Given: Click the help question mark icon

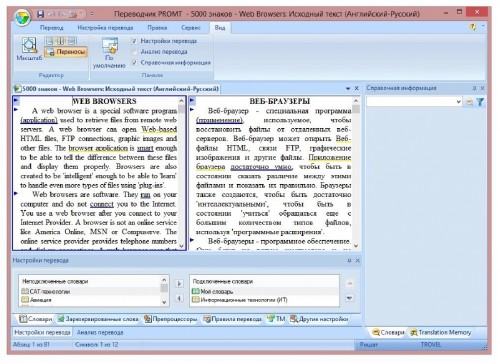Looking at the screenshot, I should (473, 27).
